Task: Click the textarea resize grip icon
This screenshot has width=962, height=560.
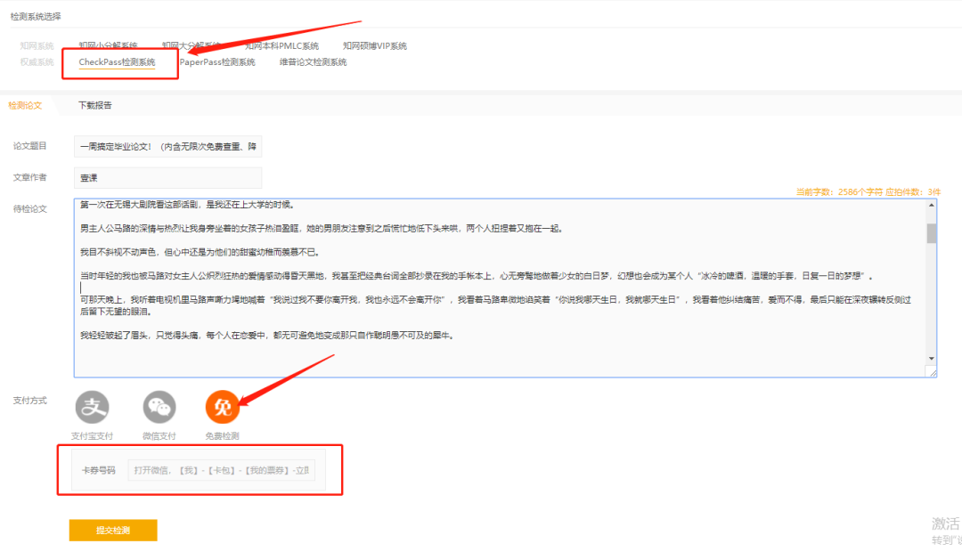Action: coord(932,371)
